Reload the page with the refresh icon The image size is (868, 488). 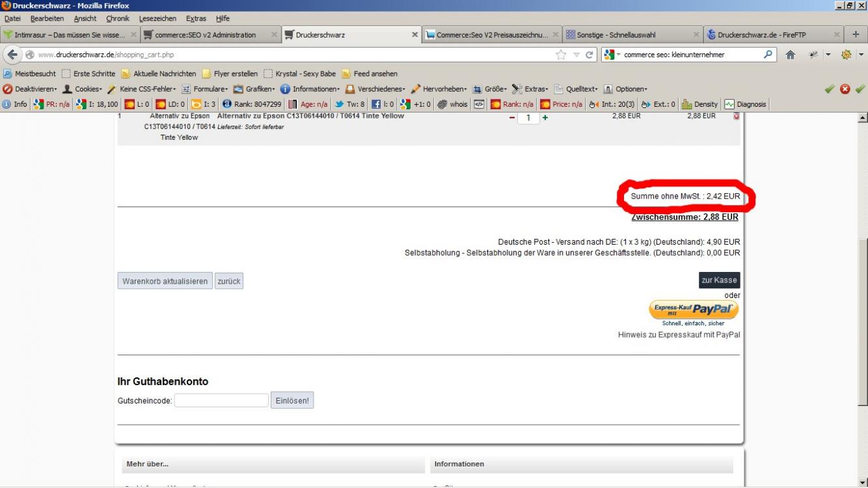point(590,55)
